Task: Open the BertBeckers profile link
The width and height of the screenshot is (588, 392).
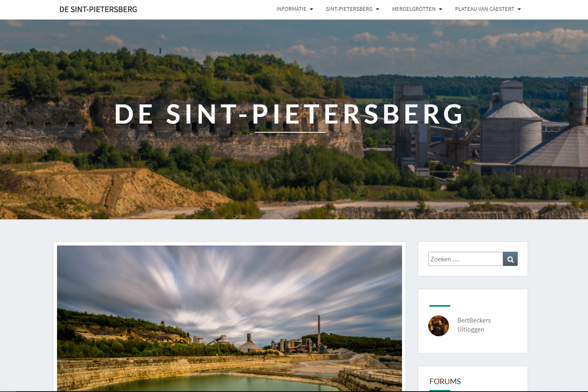Action: (474, 320)
